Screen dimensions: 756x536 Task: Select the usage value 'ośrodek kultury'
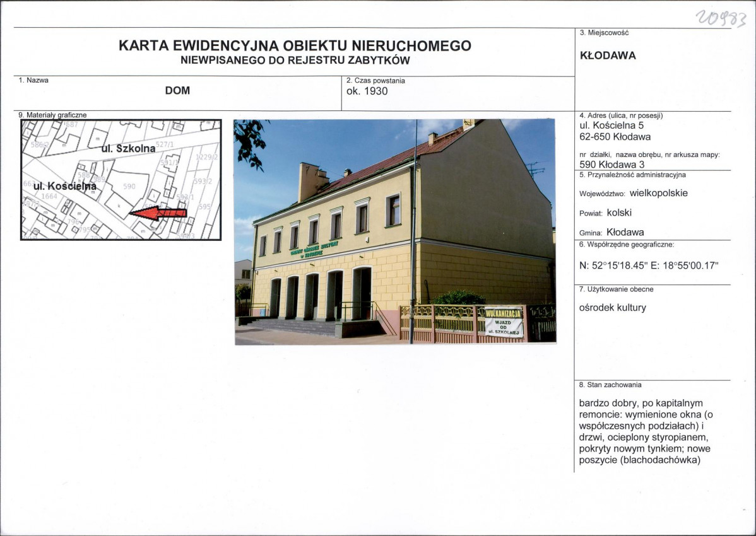click(612, 308)
